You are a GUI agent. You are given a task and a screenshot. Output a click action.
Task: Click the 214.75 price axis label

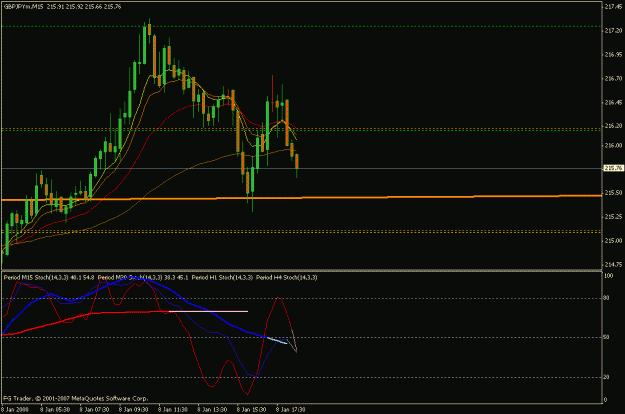(613, 264)
